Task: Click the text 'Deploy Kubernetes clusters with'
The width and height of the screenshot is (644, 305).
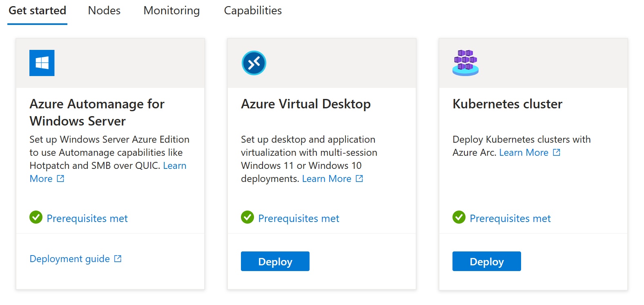Action: (521, 139)
